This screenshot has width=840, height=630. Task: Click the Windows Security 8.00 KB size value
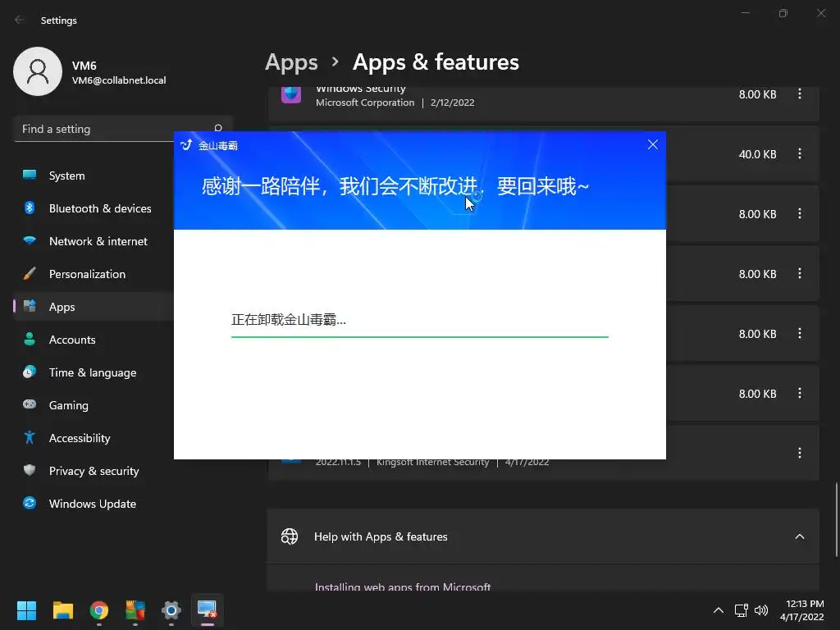(757, 94)
